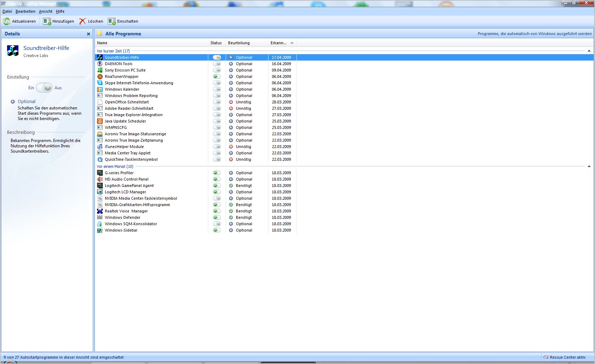Enable the NVIDIA Media Center-Taskleistensymbol switch
This screenshot has height=364, width=595.
[x=217, y=198]
